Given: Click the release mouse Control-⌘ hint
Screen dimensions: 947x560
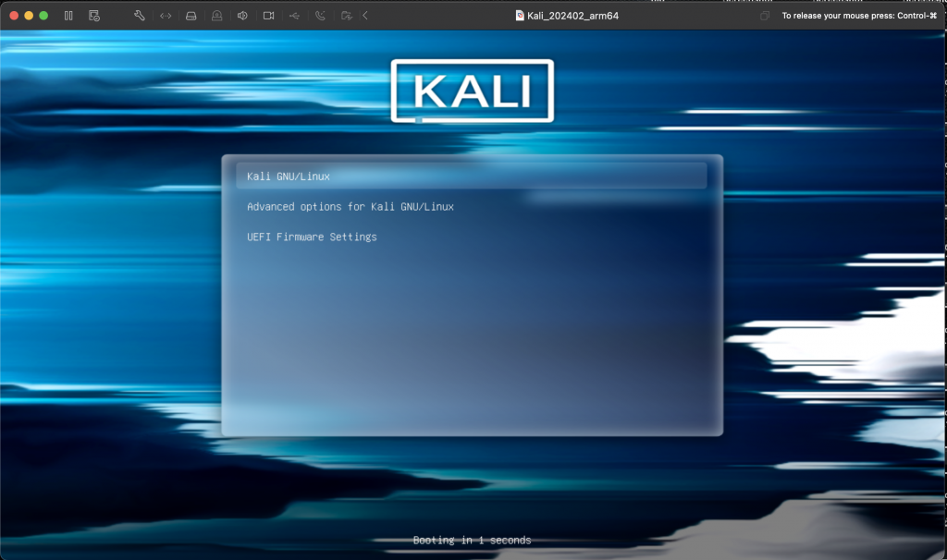Looking at the screenshot, I should click(x=859, y=16).
